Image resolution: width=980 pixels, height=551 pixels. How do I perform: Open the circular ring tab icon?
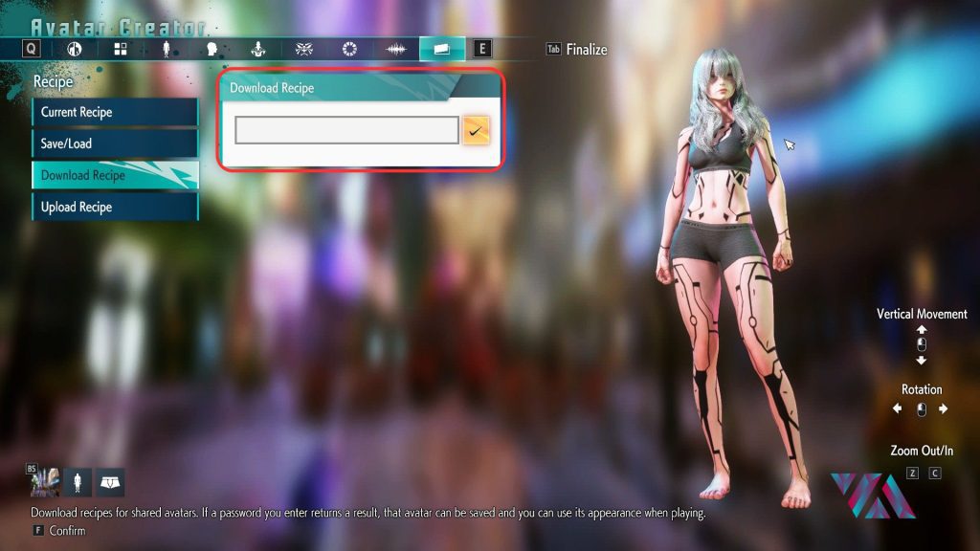[x=349, y=49]
